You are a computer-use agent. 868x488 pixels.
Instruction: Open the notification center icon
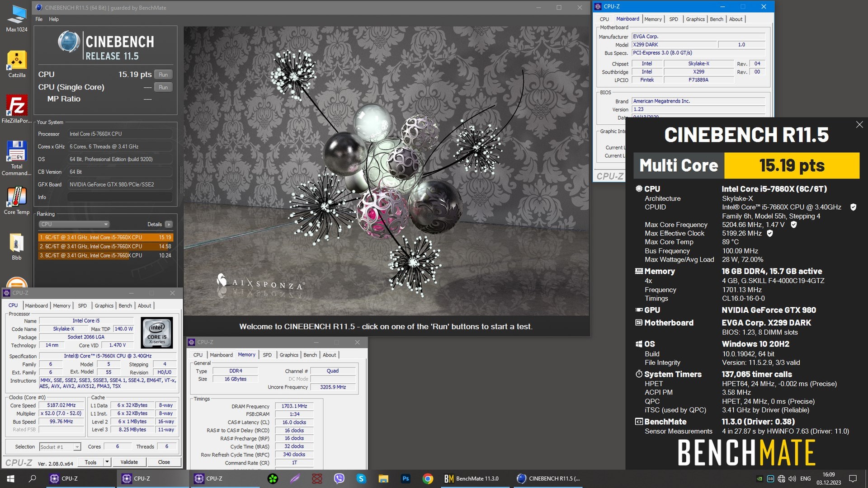pos(853,479)
